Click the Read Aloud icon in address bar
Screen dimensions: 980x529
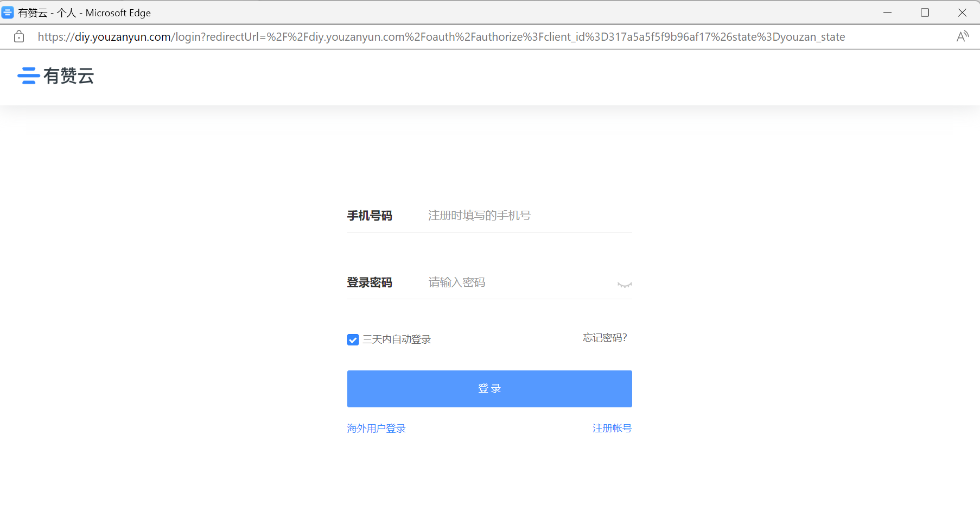pyautogui.click(x=962, y=36)
